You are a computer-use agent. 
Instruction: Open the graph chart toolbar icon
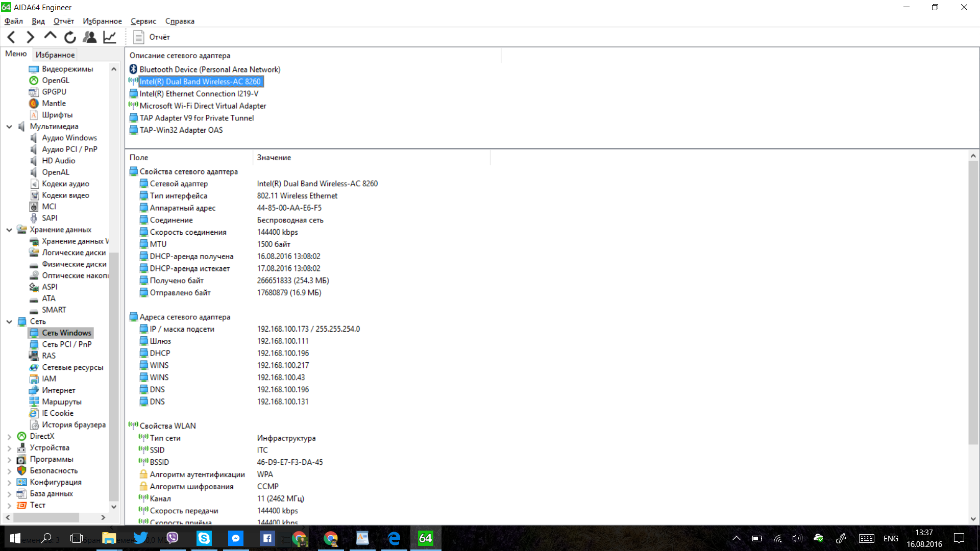click(110, 37)
